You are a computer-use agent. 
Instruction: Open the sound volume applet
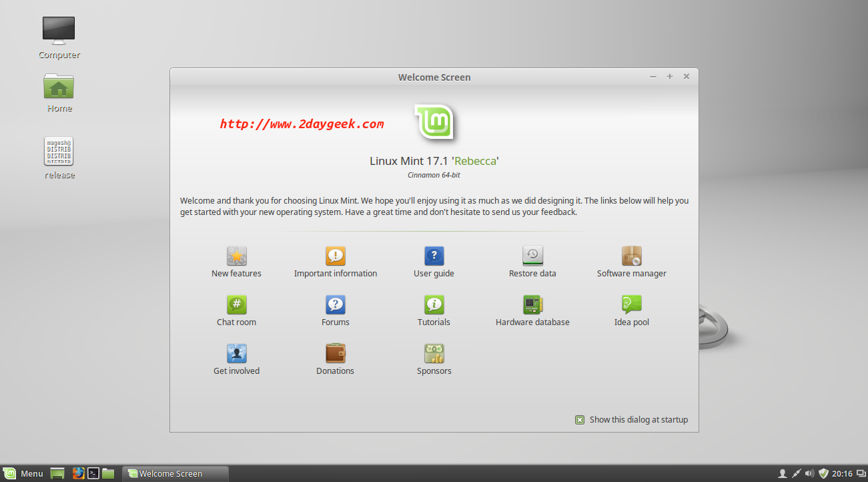[809, 474]
